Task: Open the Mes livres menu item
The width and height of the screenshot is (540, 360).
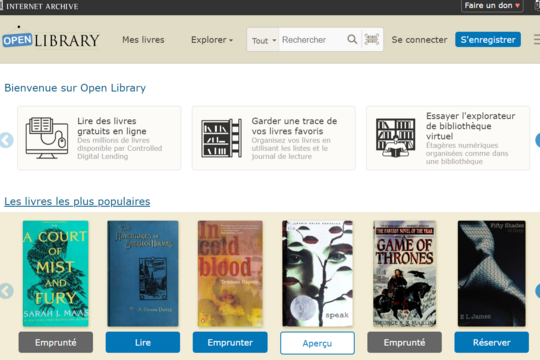Action: (143, 40)
